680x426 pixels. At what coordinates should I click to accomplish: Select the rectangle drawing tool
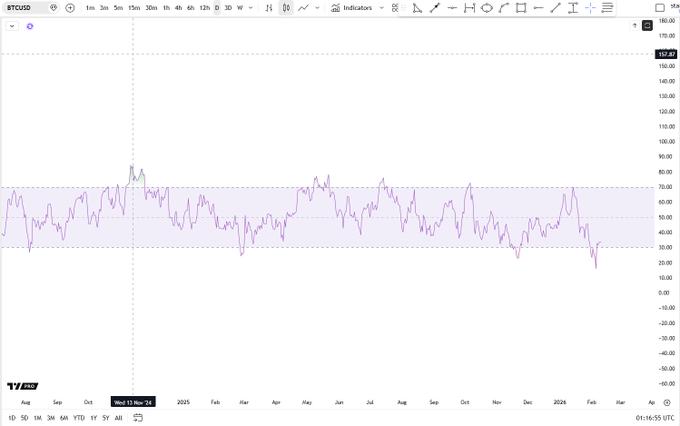point(521,8)
